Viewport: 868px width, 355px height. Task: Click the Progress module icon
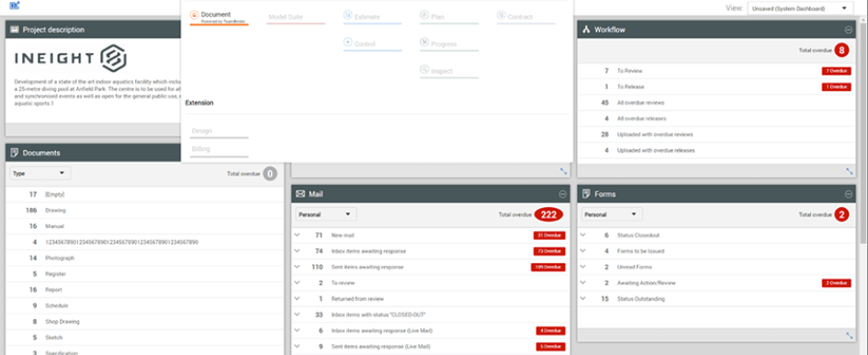coord(424,42)
